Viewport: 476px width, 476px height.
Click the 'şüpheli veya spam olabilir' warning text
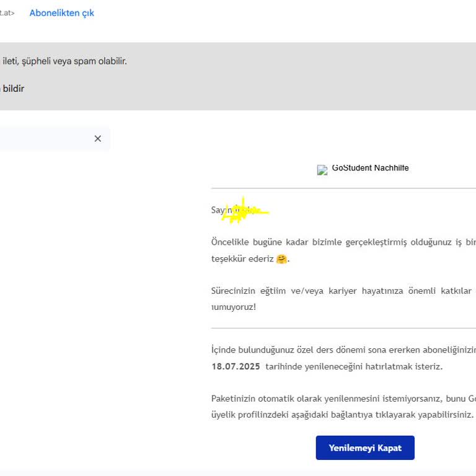pos(74,61)
